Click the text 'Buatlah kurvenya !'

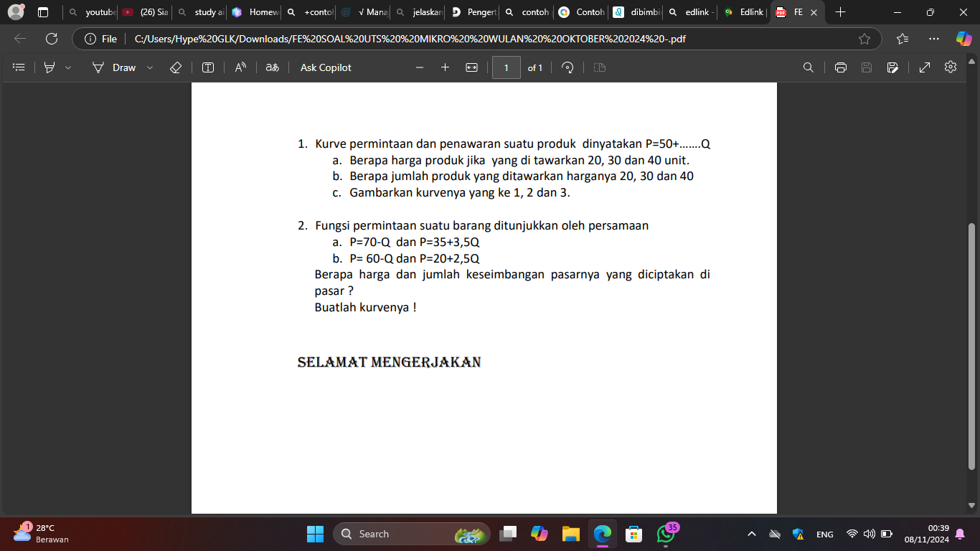click(x=365, y=307)
